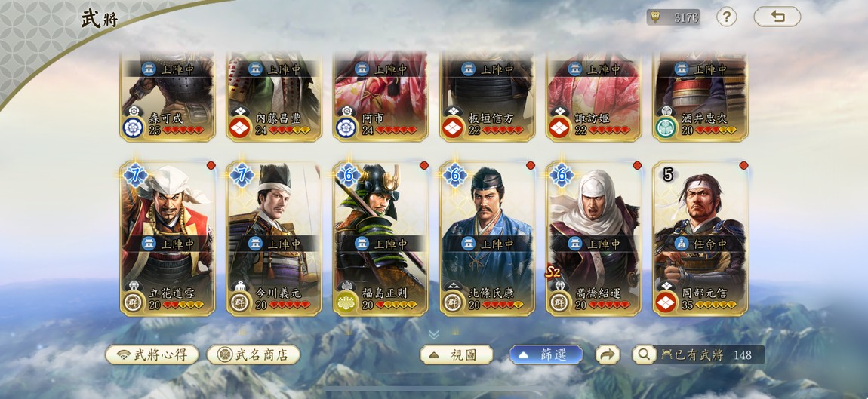Tap the S2 badge on 高橋紹運 card
This screenshot has height=399, width=868.
553,272
